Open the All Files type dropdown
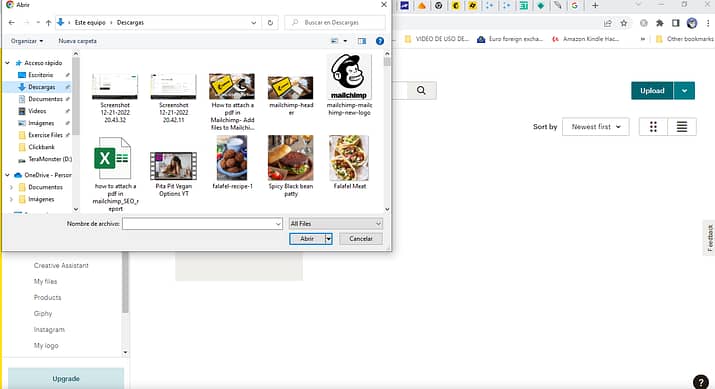The image size is (715, 389). click(x=336, y=223)
